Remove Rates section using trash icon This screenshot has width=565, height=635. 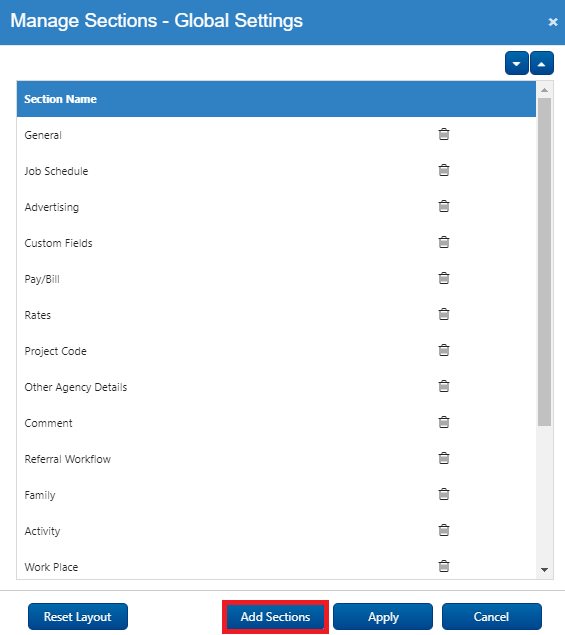(444, 314)
